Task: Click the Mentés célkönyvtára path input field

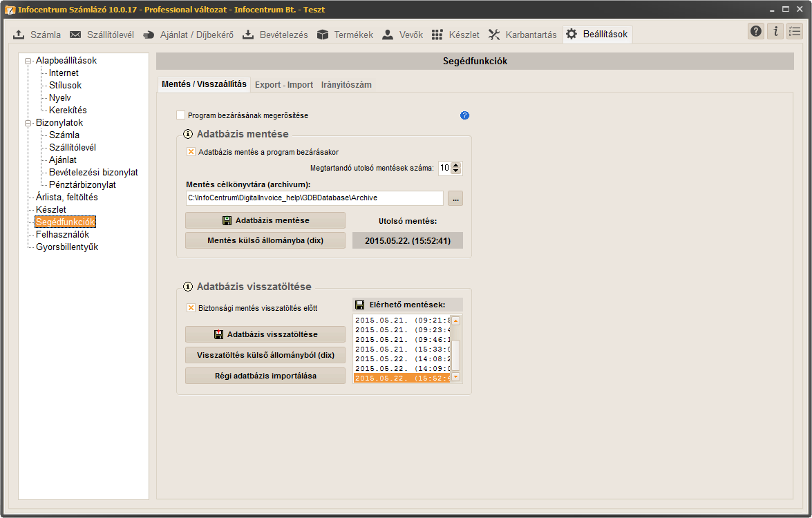Action: coord(314,198)
